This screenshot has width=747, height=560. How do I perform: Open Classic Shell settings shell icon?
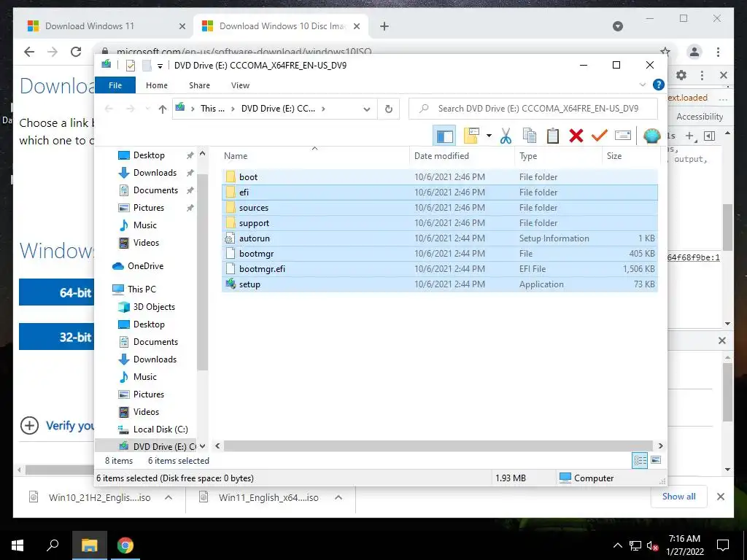tap(651, 136)
